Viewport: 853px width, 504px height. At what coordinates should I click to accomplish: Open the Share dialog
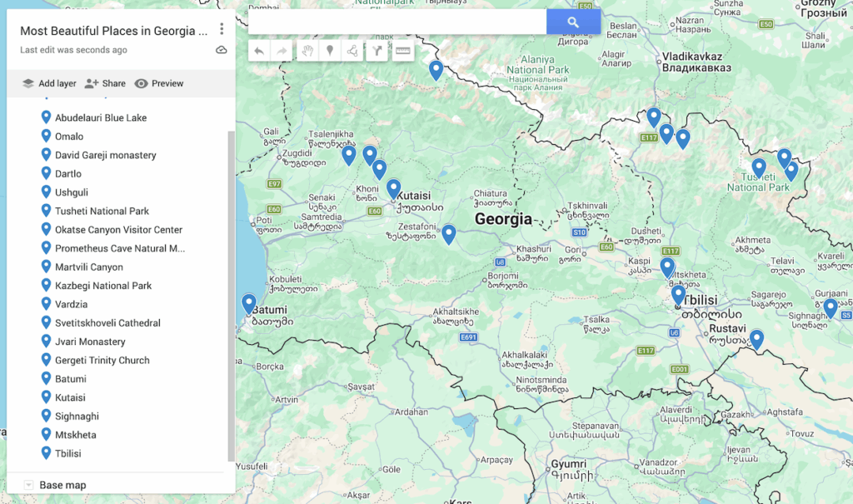pos(106,83)
